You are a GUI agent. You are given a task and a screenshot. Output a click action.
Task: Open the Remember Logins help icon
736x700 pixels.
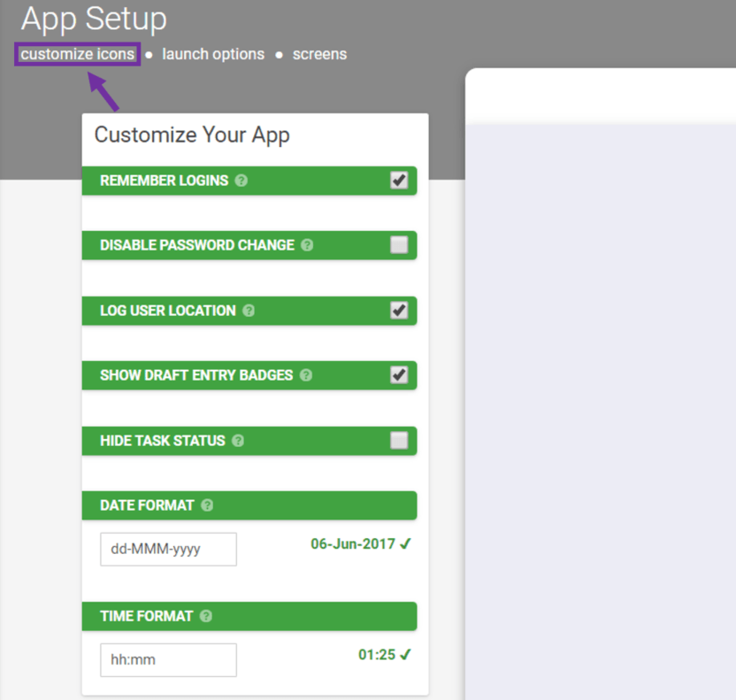coord(239,181)
